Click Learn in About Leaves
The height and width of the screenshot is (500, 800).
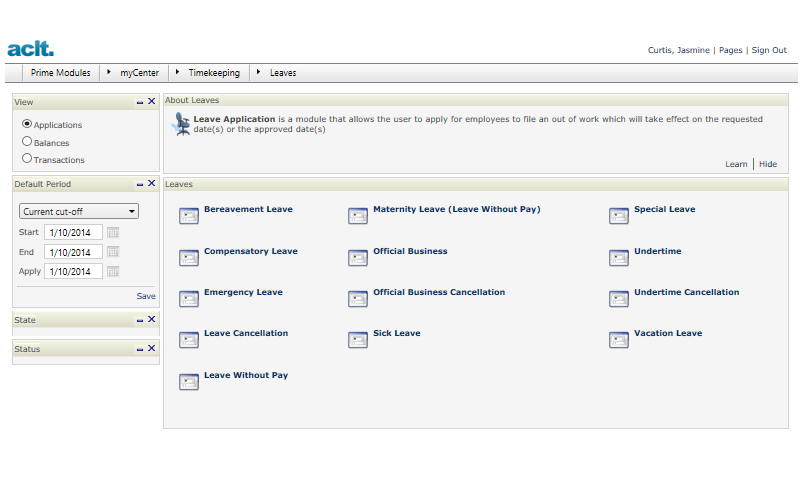[736, 164]
